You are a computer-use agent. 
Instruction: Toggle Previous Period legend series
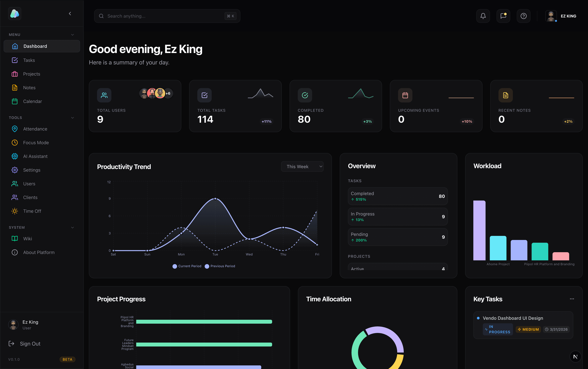[x=220, y=266]
